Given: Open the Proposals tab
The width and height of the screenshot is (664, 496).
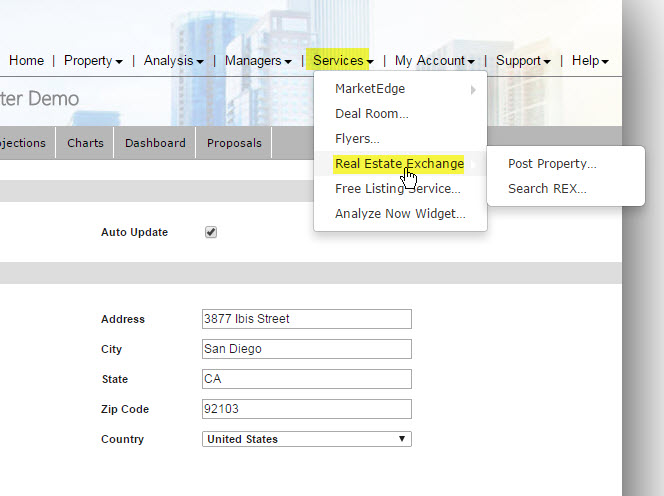Looking at the screenshot, I should [x=234, y=143].
